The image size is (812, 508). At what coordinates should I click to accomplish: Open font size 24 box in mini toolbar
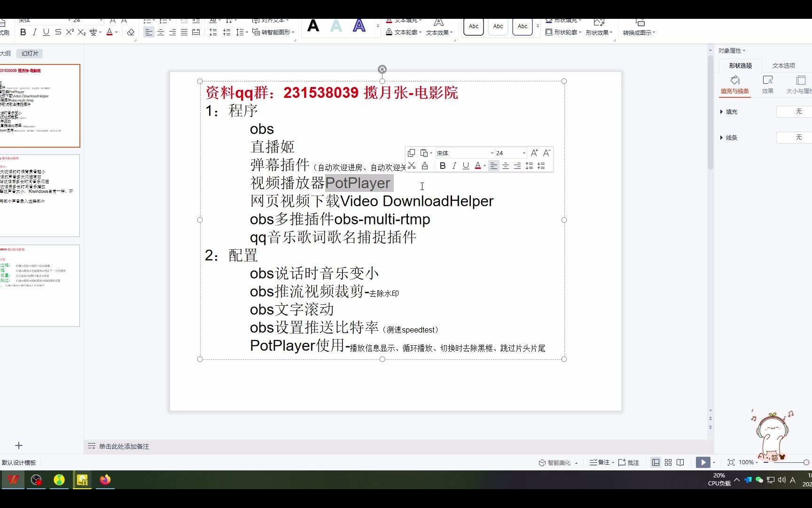pyautogui.click(x=511, y=153)
